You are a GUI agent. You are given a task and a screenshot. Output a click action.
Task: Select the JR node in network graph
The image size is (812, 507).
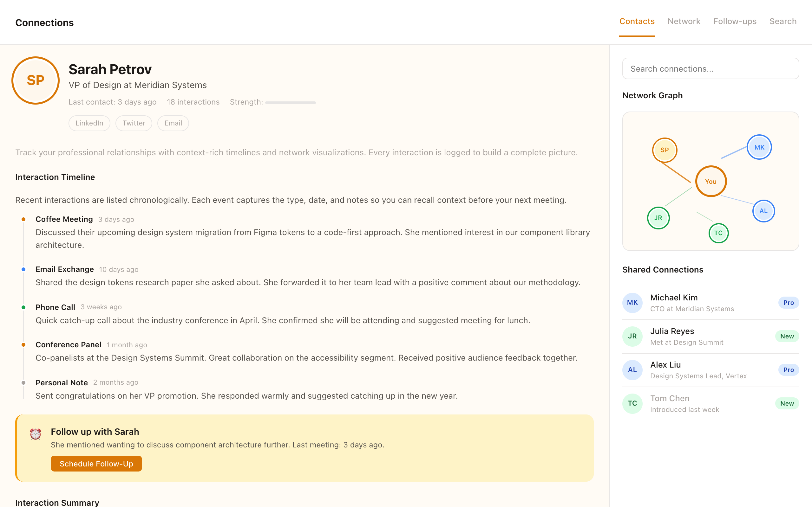[658, 218]
